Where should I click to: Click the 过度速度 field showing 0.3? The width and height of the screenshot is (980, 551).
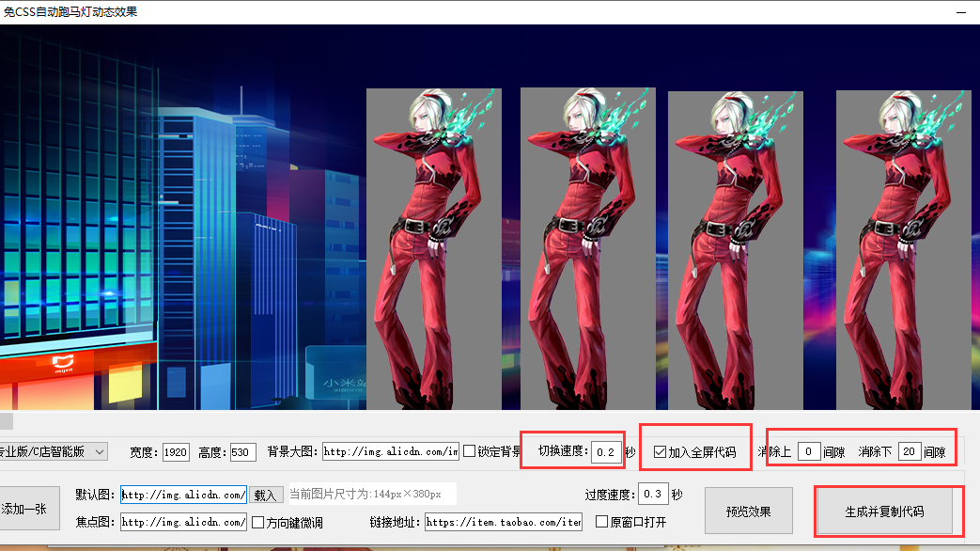[x=653, y=494]
